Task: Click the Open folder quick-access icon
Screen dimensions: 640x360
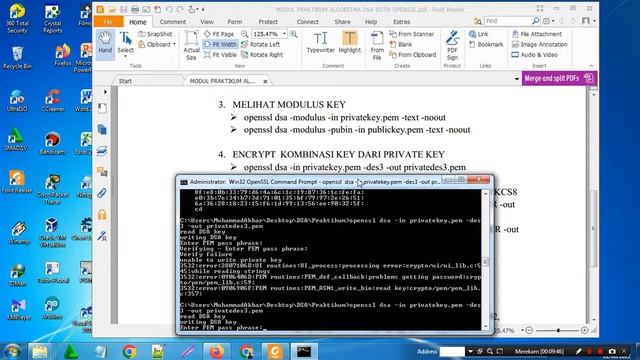Action: [x=112, y=9]
